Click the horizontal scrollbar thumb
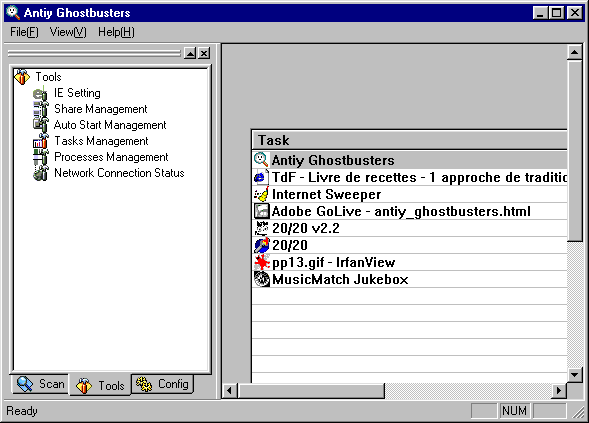The image size is (589, 423). point(311,391)
